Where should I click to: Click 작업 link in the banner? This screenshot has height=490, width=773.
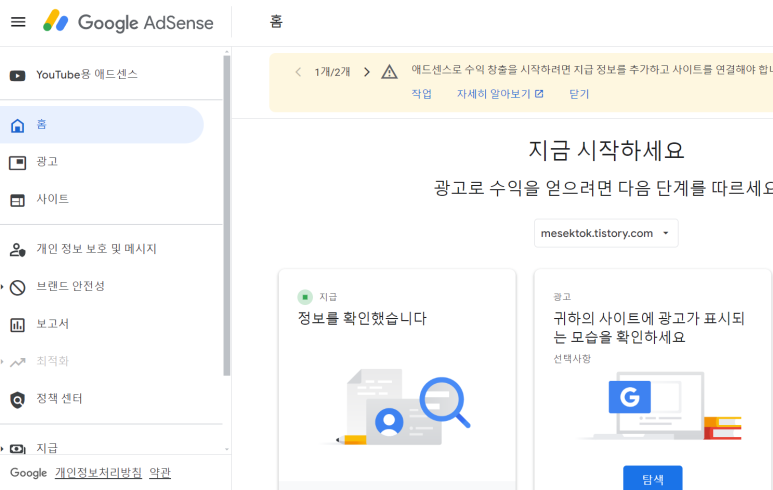[422, 94]
